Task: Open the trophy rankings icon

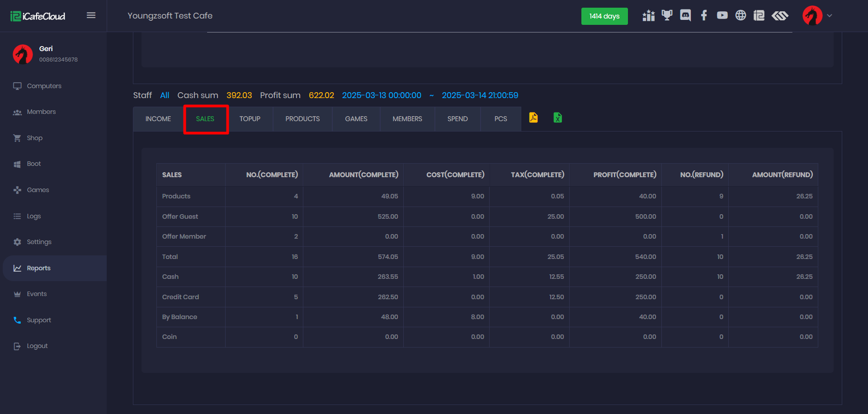Action: 667,15
